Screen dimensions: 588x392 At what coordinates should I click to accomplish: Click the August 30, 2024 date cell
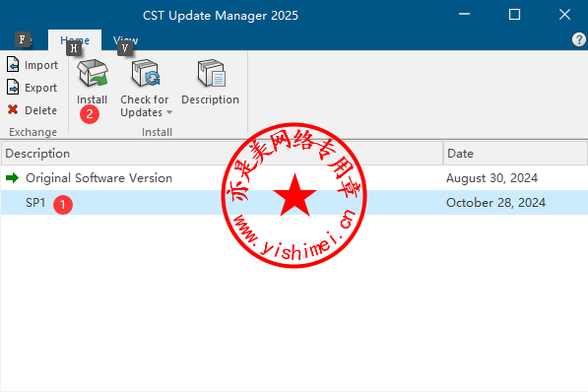point(491,178)
